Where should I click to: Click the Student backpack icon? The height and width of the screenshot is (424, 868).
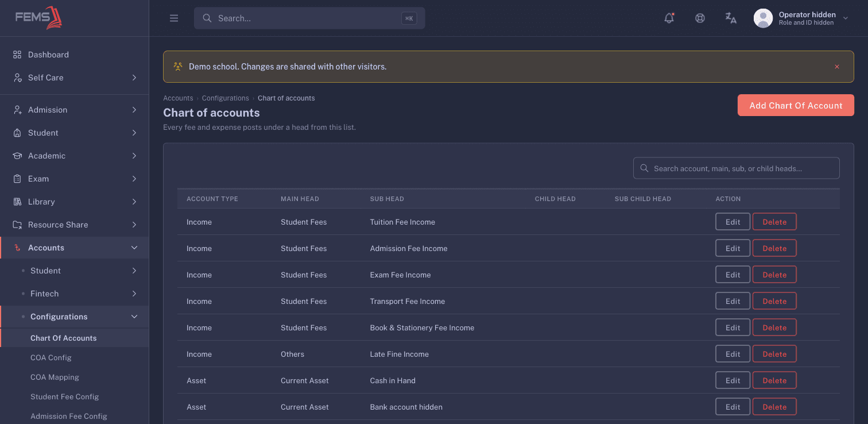(x=17, y=133)
